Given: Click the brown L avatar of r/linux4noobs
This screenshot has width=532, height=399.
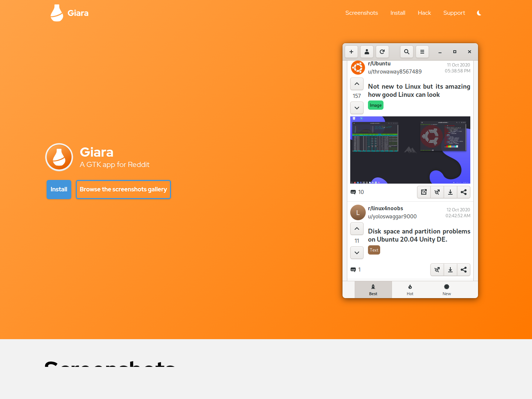Looking at the screenshot, I should [358, 212].
